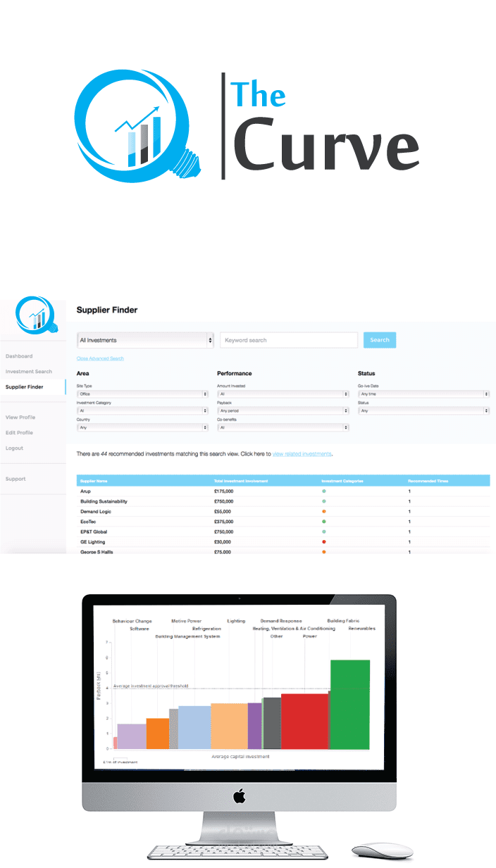Image resolution: width=496 pixels, height=868 pixels.
Task: Click the £30,000 amount for GE Lighting
Action: (x=223, y=542)
